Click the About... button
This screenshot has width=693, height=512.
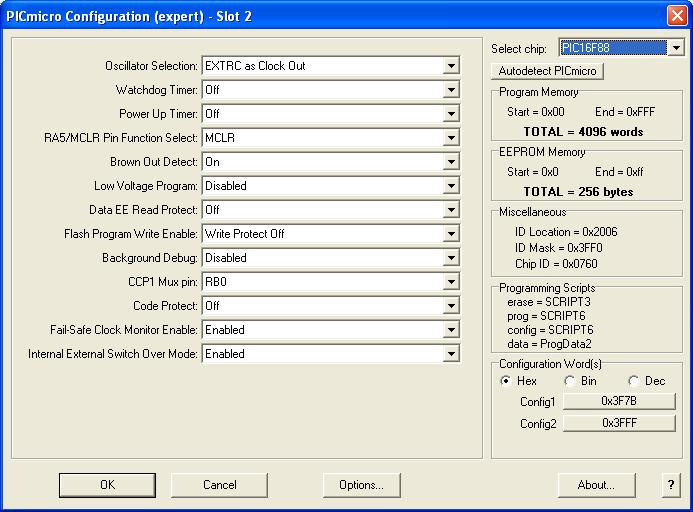coord(596,485)
